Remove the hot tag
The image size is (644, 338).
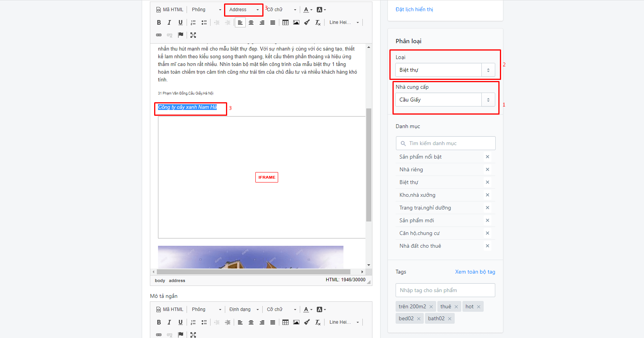pyautogui.click(x=479, y=307)
